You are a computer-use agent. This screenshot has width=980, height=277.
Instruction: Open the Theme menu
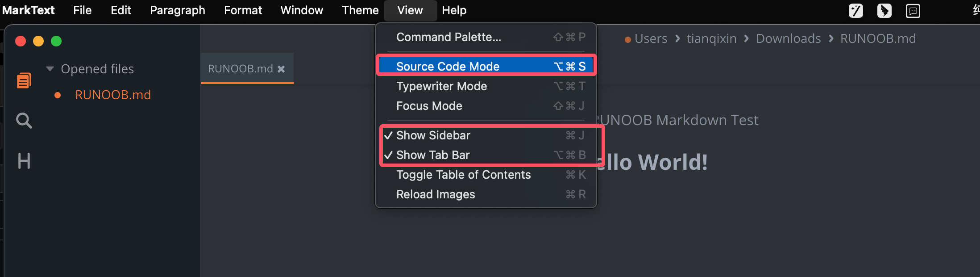pos(360,10)
